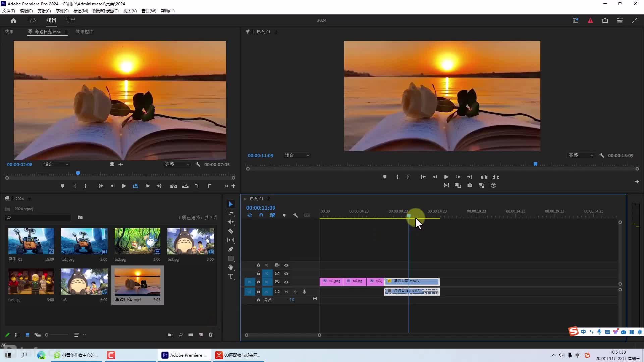Screen dimensions: 644x362
Task: Switch to the 效果控件 tab
Action: coord(84,32)
